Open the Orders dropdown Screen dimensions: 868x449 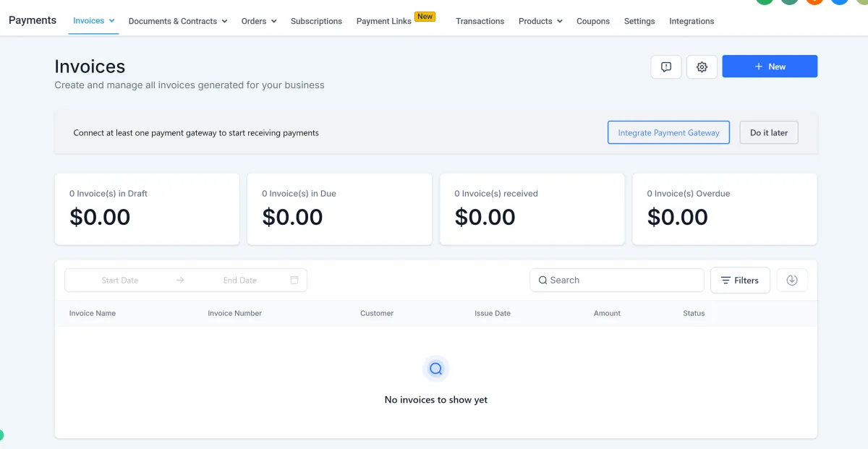click(x=259, y=22)
